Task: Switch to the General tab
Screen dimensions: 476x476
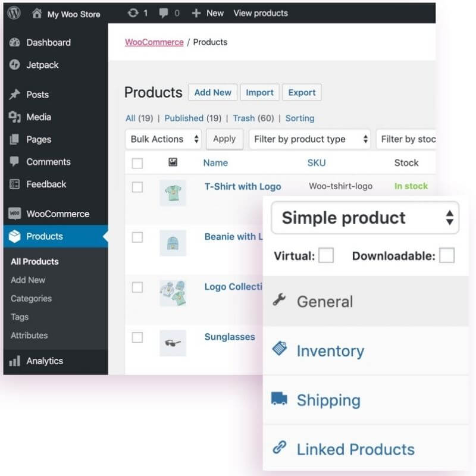Action: point(365,301)
